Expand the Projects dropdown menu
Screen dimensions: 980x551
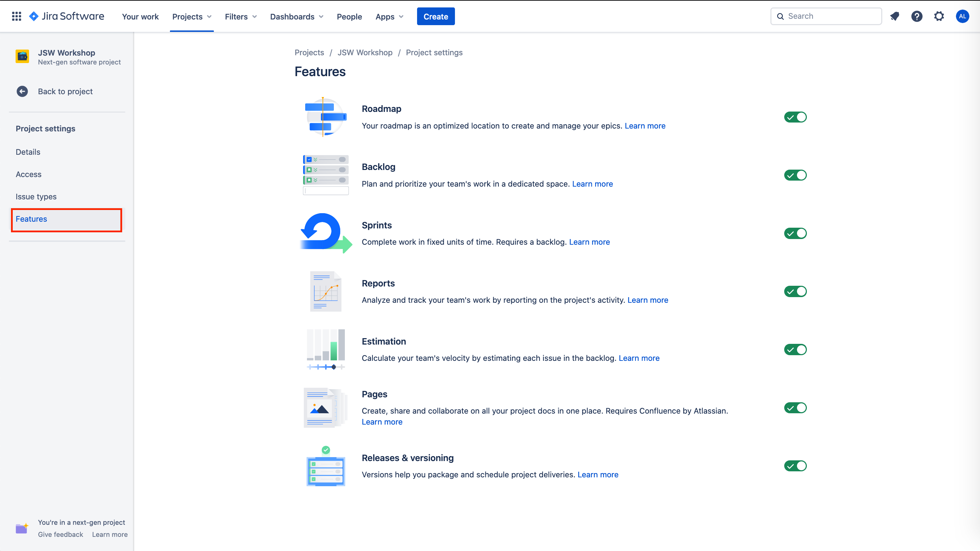[x=192, y=16]
